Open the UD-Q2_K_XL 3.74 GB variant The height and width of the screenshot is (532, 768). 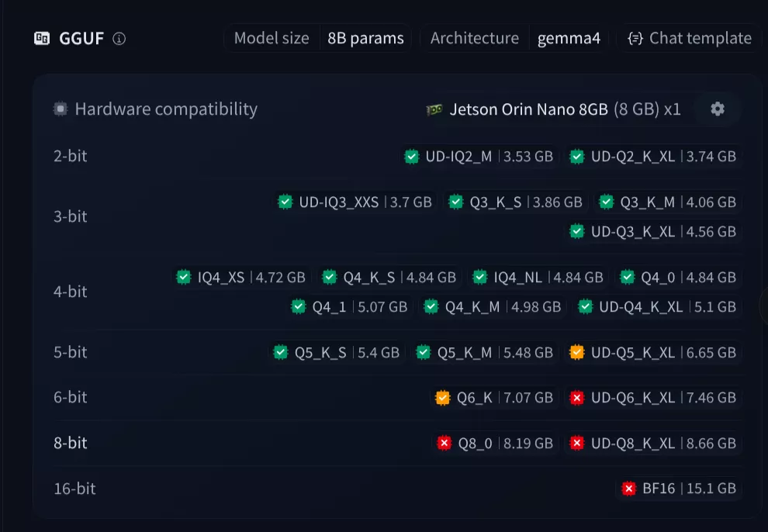point(653,157)
